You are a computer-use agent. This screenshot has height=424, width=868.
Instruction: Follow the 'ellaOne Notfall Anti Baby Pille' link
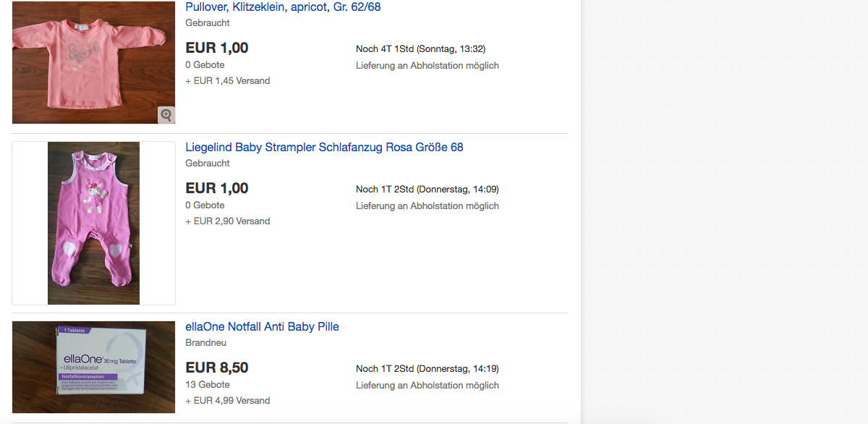coord(262,327)
